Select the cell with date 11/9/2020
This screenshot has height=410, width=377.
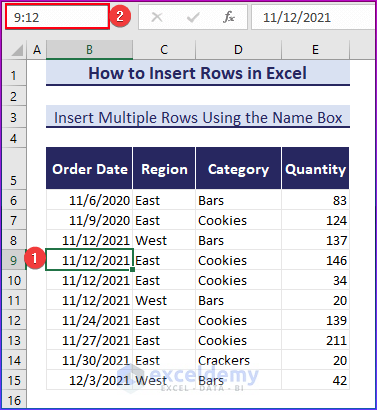(x=89, y=220)
